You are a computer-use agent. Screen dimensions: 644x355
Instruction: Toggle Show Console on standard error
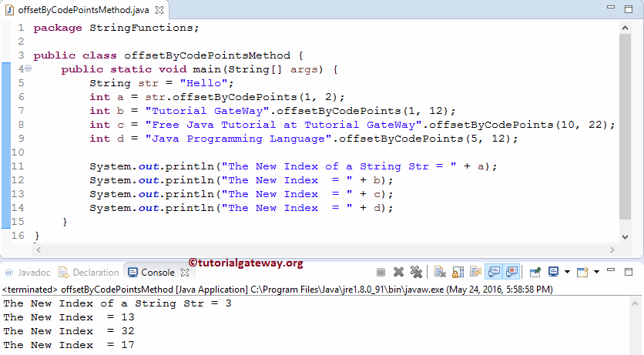512,272
